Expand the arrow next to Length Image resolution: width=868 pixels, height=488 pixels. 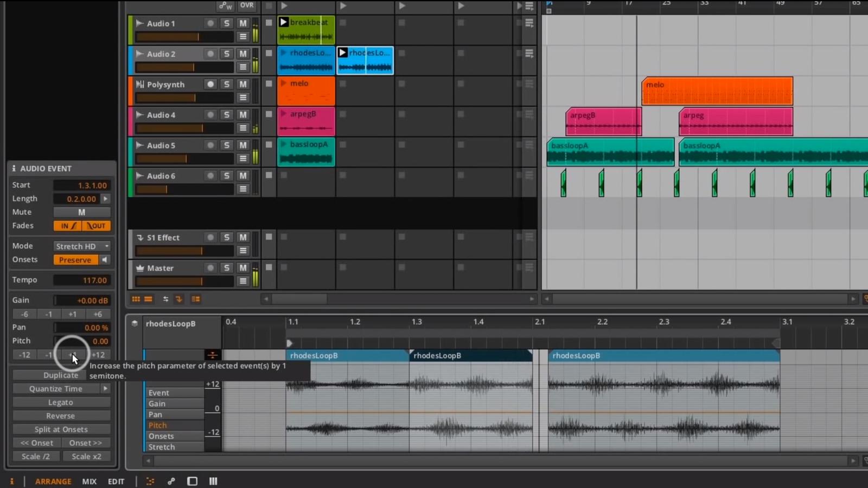(105, 198)
